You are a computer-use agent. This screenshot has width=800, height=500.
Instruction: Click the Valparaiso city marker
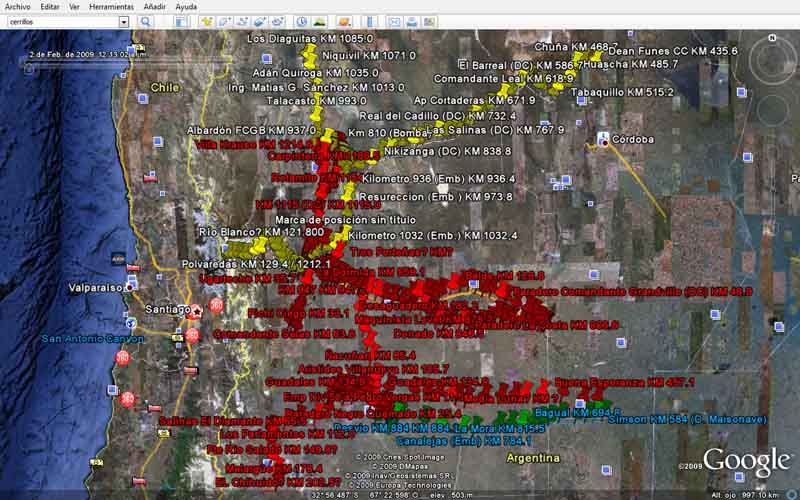point(131,288)
